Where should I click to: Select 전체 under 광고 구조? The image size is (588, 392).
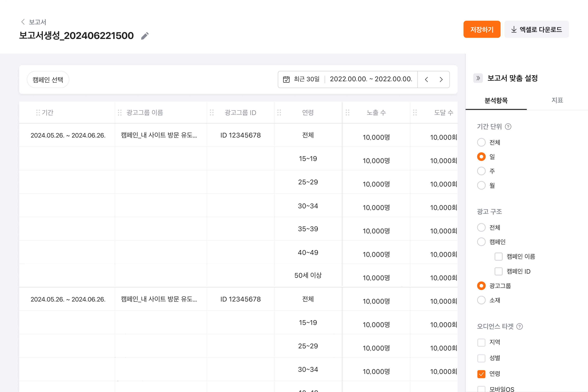[481, 228]
